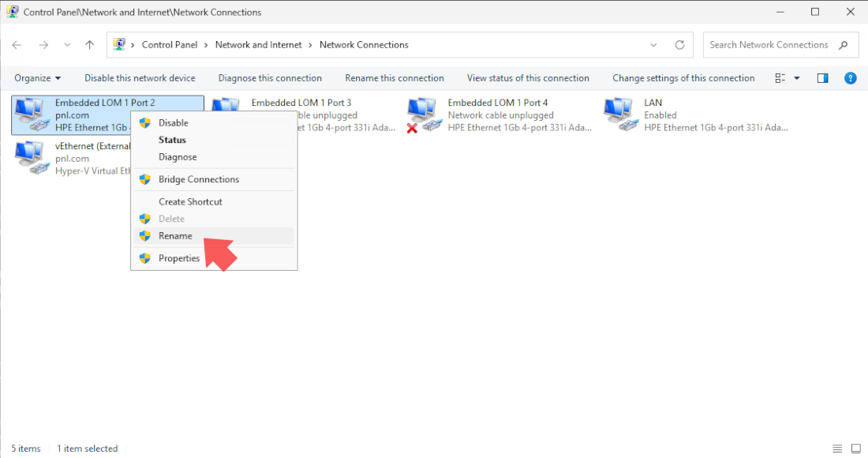868x458 pixels.
Task: Open the Help question mark icon
Action: tap(850, 78)
